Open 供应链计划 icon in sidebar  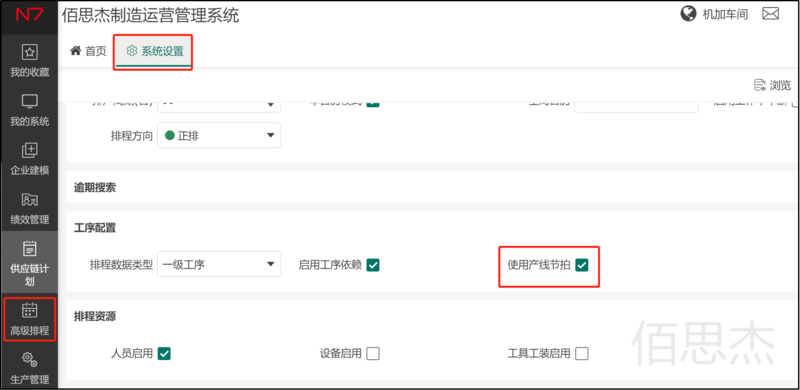point(30,249)
